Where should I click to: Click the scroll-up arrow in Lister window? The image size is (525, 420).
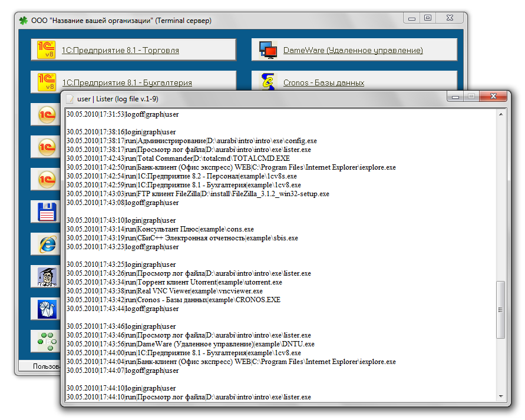coord(501,114)
